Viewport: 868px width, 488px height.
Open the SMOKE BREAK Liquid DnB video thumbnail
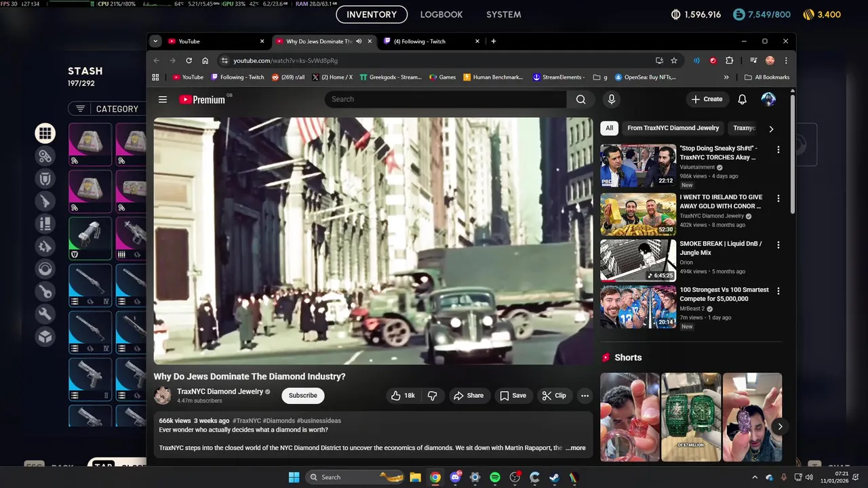[x=638, y=260]
